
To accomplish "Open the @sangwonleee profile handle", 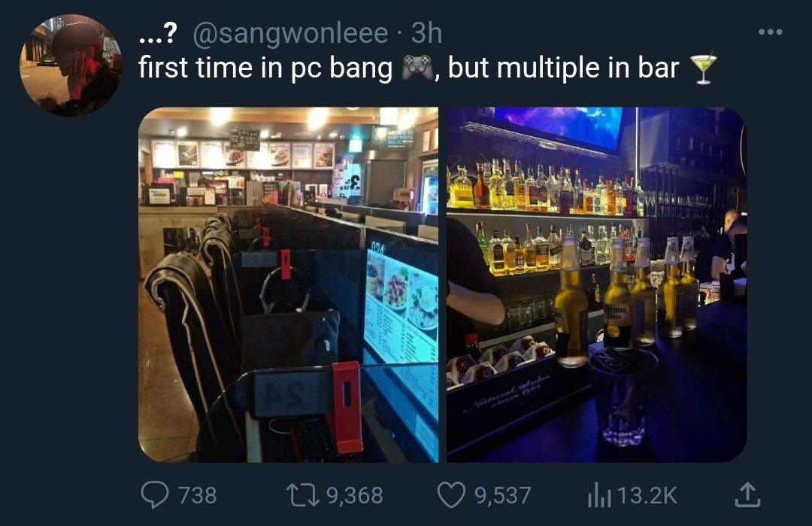I will [x=290, y=34].
